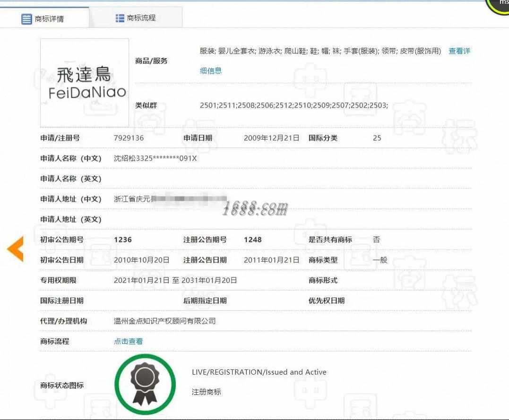Select applicant name 沈绍松3325********091X
This screenshot has width=509, height=420.
(155, 158)
